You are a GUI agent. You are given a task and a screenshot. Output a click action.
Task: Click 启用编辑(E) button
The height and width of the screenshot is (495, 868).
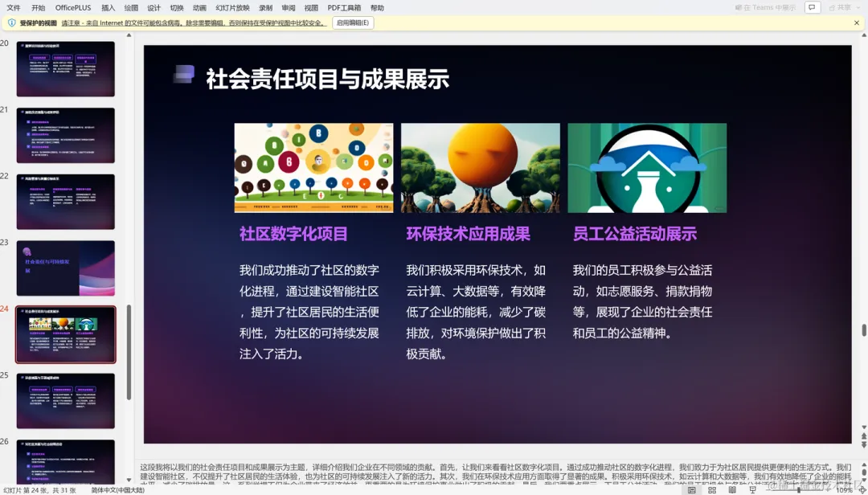[353, 22]
